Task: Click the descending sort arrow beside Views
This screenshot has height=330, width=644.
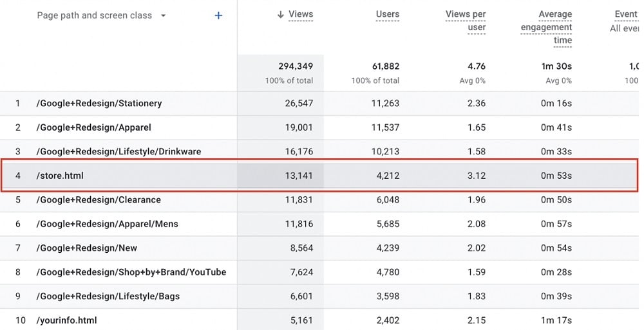Action: click(281, 15)
